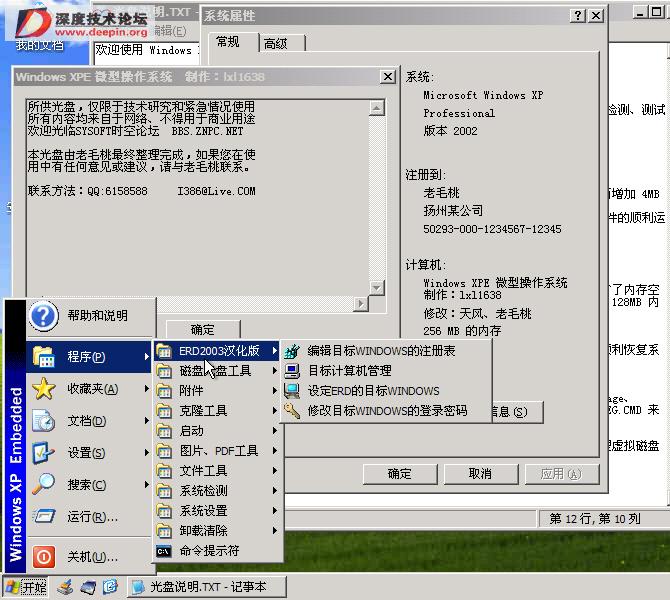Click the 文件工具 folder icon

164,471
